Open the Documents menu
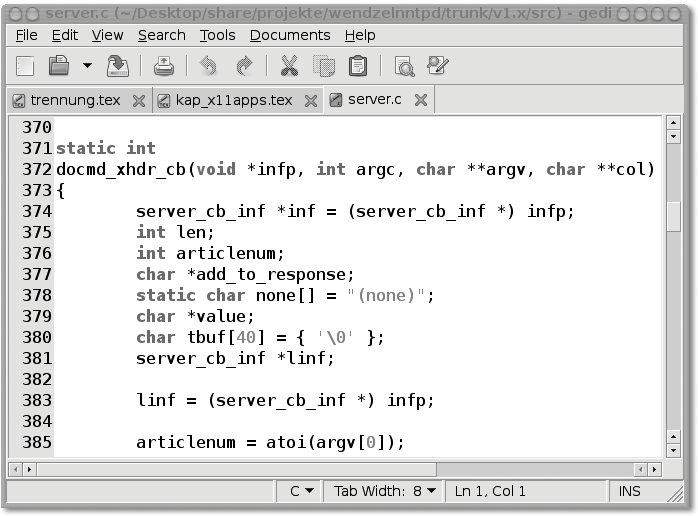 click(289, 35)
